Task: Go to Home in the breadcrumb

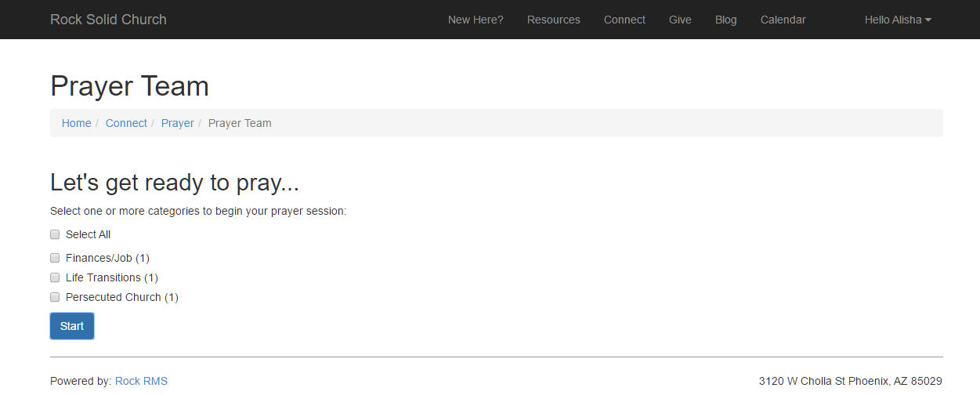Action: pos(77,123)
